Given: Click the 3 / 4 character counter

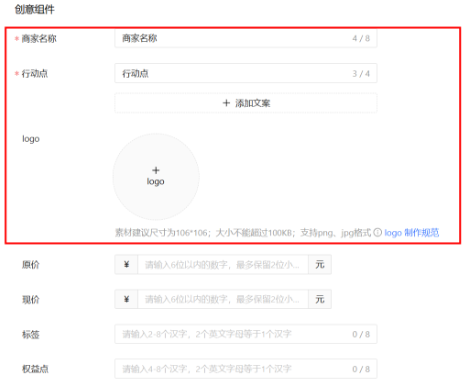Looking at the screenshot, I should [x=361, y=73].
